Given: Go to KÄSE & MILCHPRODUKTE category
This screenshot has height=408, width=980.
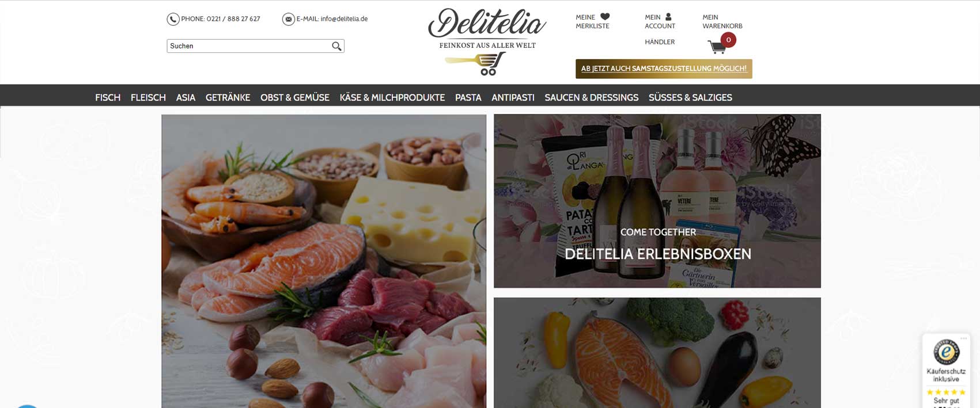Looking at the screenshot, I should pyautogui.click(x=392, y=97).
